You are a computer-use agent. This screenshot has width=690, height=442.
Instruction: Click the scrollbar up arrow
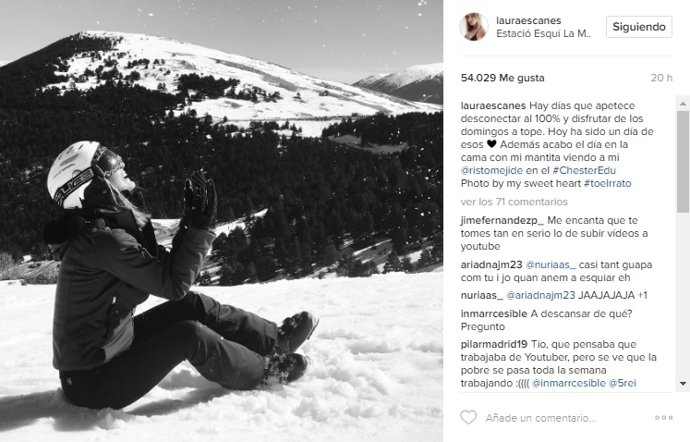(683, 104)
